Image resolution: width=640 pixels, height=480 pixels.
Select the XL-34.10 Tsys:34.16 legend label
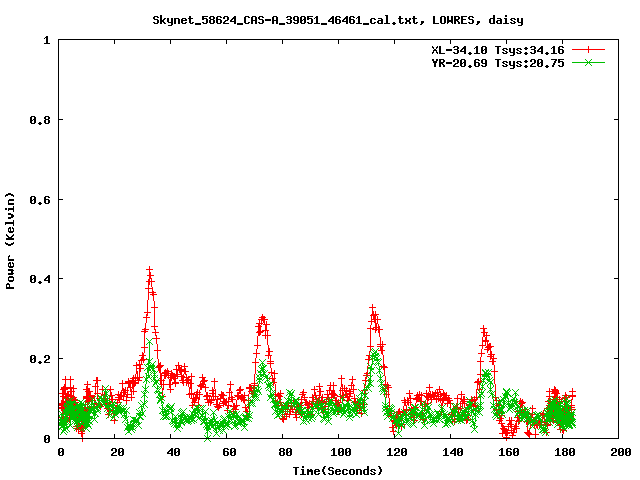click(x=498, y=50)
